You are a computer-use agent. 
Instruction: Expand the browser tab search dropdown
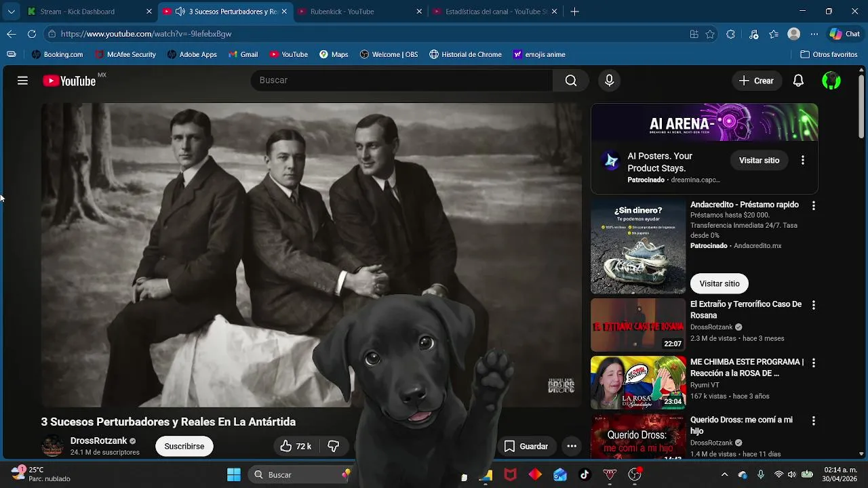tap(11, 12)
